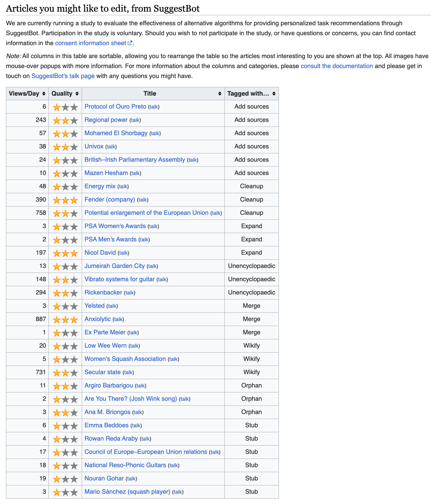Click quality stars in Regional power row
Screen dimensions: 439x504
(x=65, y=120)
